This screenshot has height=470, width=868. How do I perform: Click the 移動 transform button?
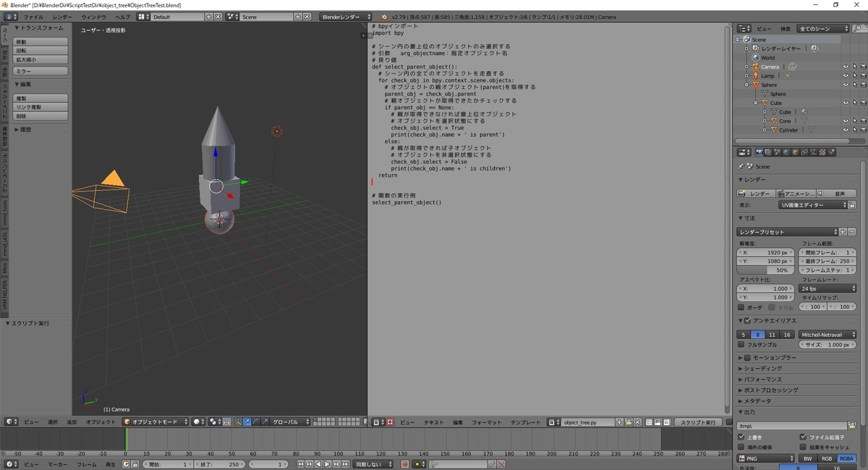click(41, 42)
